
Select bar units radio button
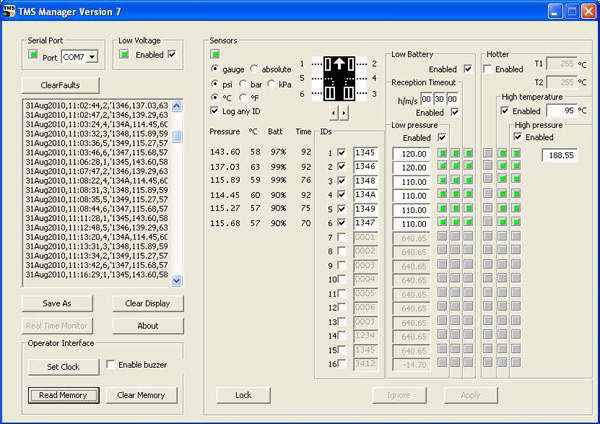tap(243, 84)
